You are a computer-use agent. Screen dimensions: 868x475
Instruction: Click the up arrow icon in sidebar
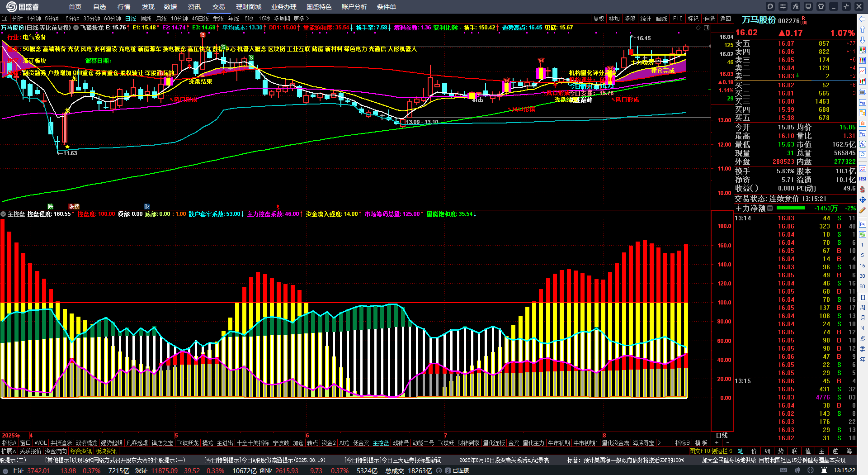863,29
